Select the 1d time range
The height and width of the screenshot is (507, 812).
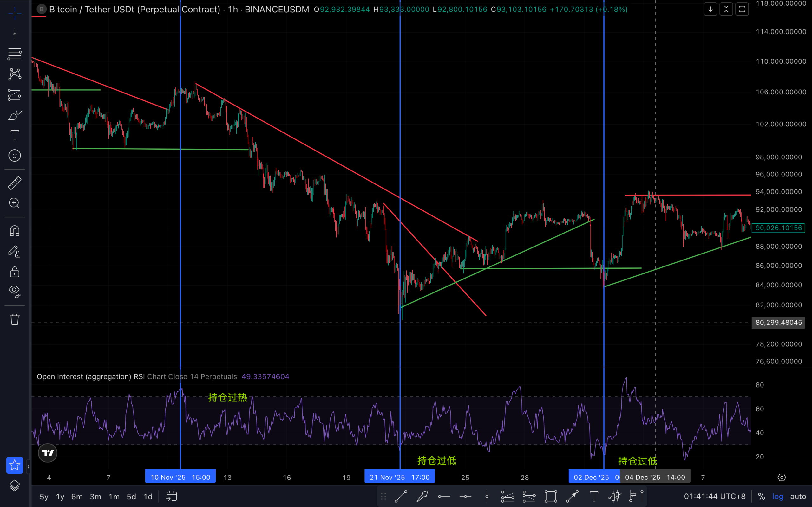(x=147, y=497)
